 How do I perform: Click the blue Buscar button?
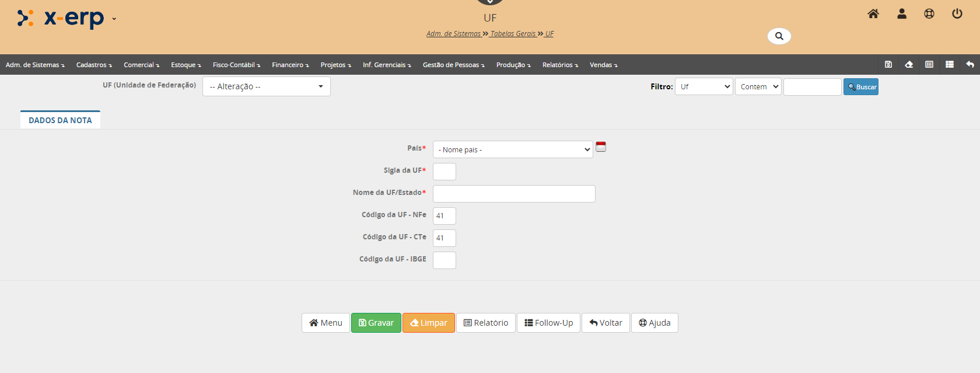pos(860,87)
